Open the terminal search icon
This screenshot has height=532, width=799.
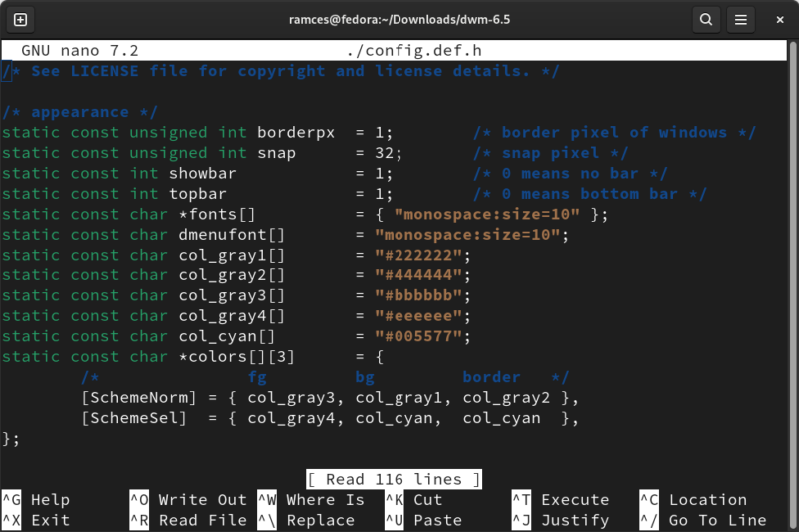[706, 20]
